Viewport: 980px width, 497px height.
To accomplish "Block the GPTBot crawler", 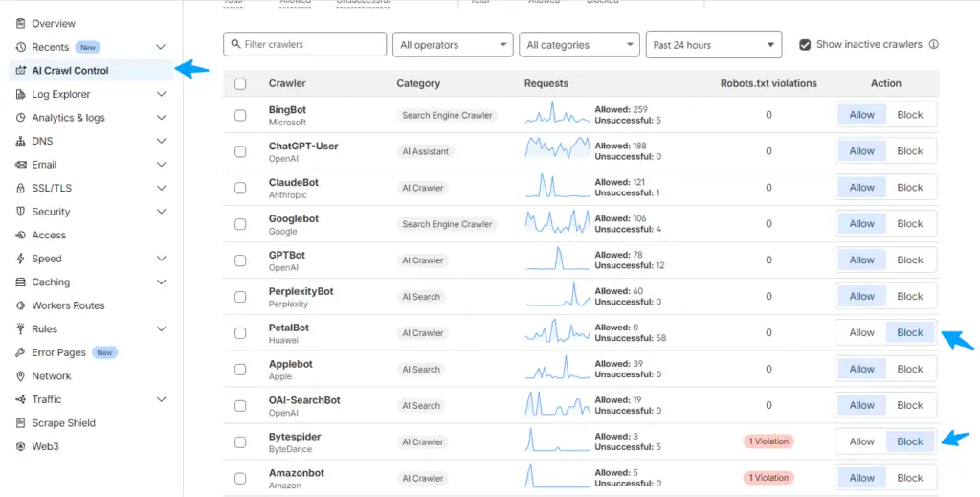I will point(909,260).
